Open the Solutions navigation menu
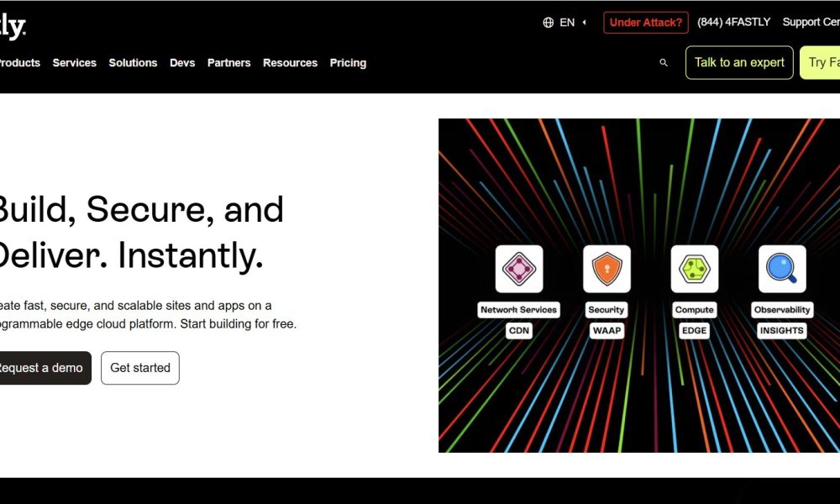 pos(133,63)
